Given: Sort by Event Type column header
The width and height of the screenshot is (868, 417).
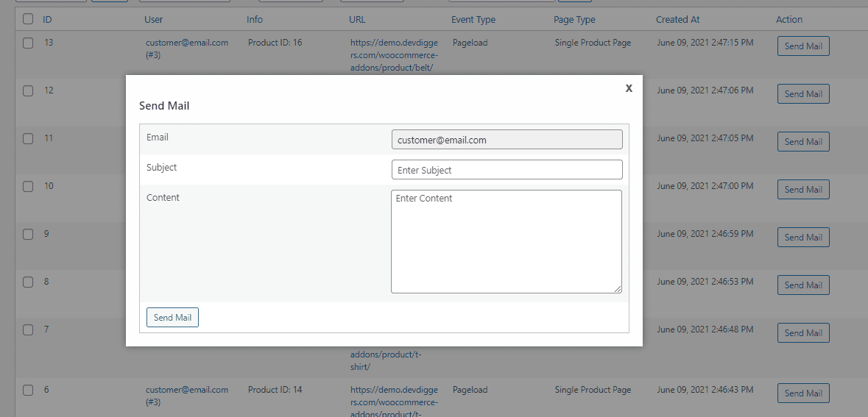Looking at the screenshot, I should tap(473, 19).
